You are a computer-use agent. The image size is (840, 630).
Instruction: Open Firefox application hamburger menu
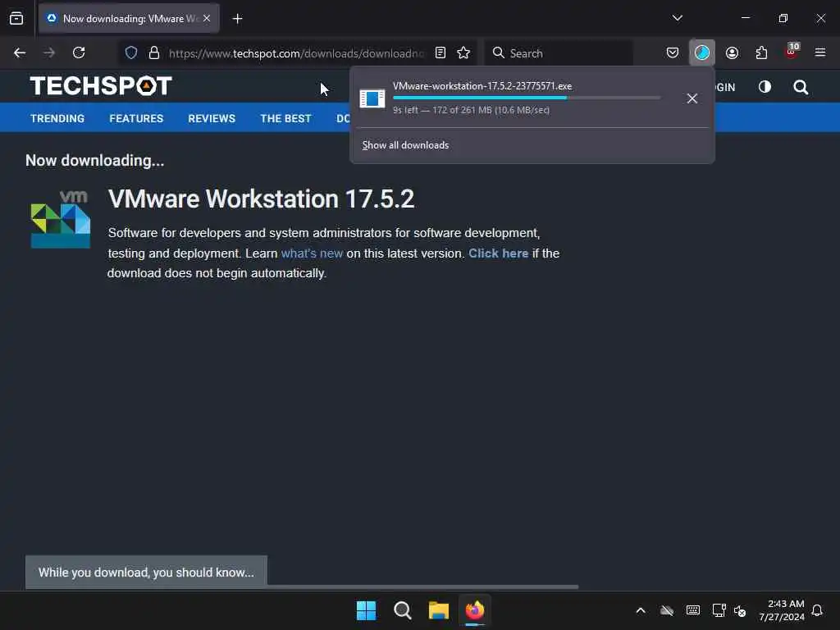pos(820,52)
